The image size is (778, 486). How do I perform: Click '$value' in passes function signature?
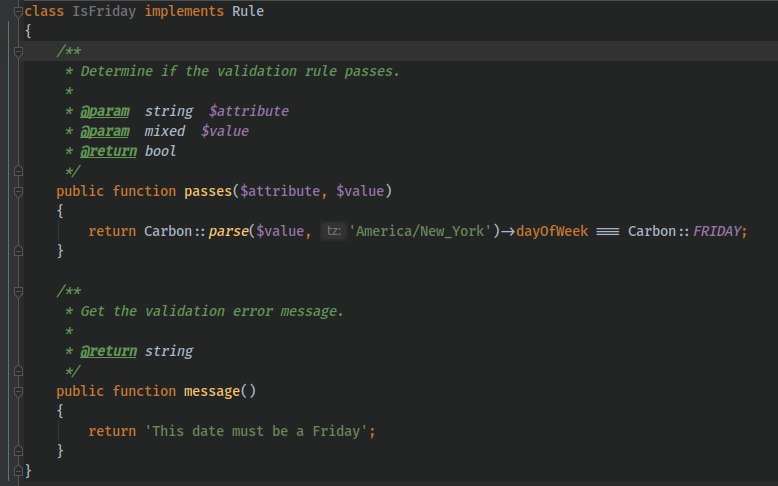360,191
